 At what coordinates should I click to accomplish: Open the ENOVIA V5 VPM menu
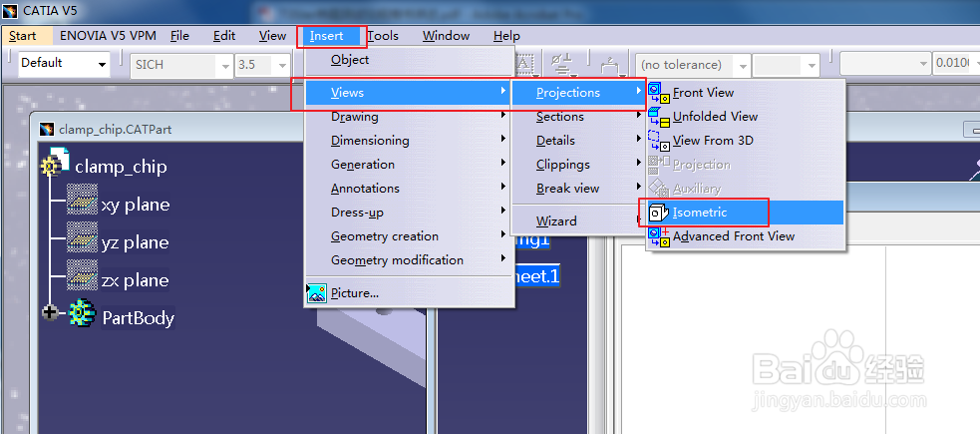coord(108,36)
